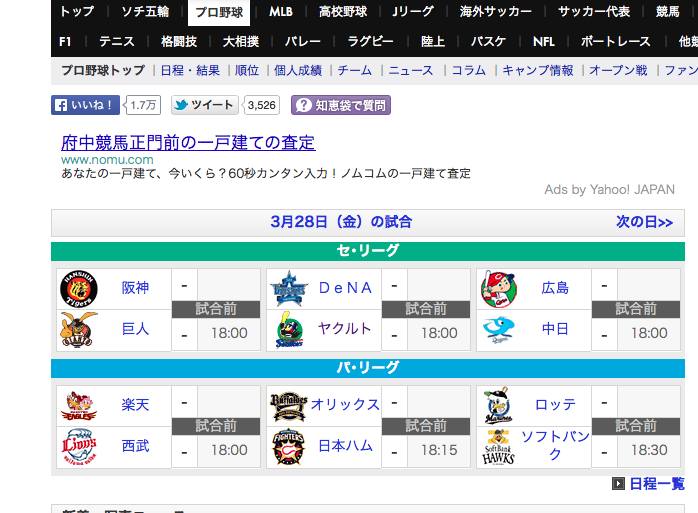Click the Lotte Marines team logo
Viewport: 698px width, 513px height.
(x=499, y=406)
